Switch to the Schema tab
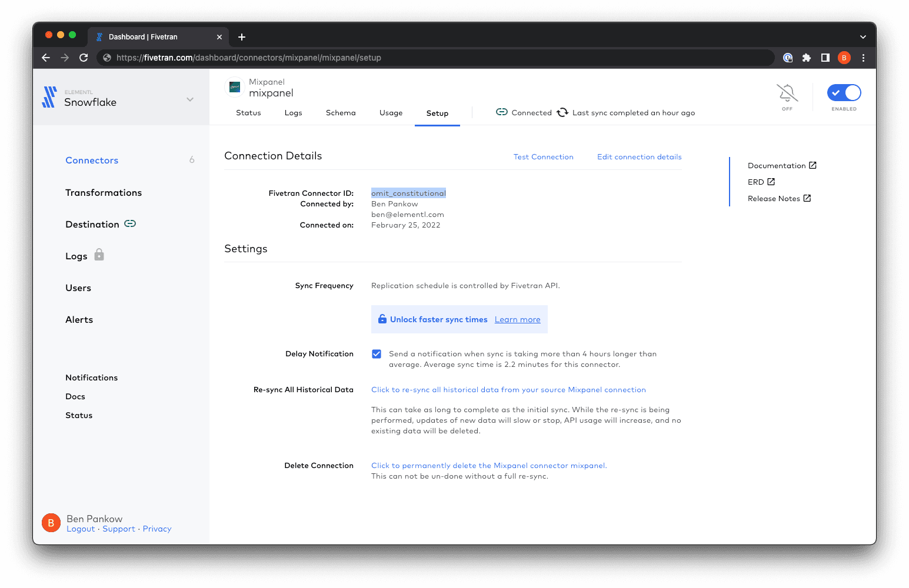Screen dimensions: 909x588 (341, 112)
